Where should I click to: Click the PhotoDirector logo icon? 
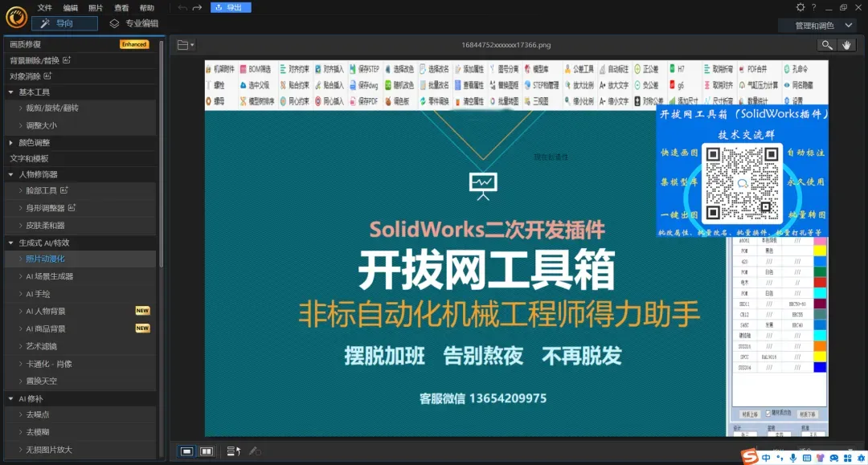coord(16,17)
